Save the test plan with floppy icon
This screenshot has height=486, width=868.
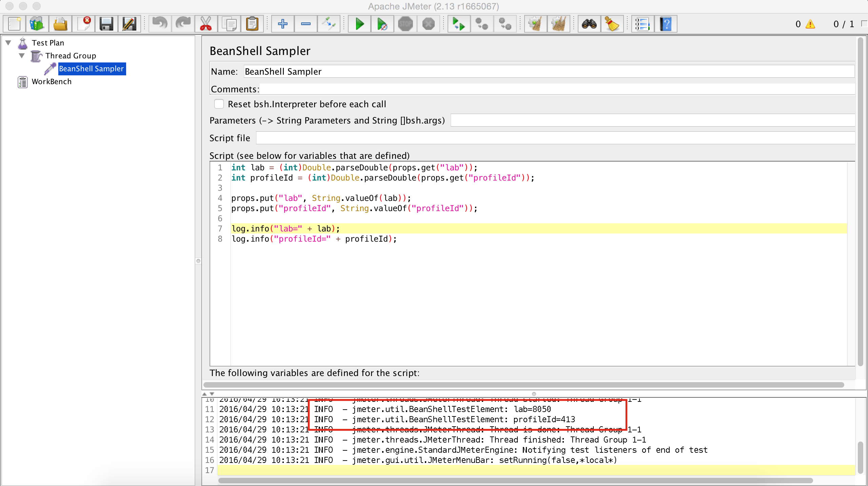106,24
